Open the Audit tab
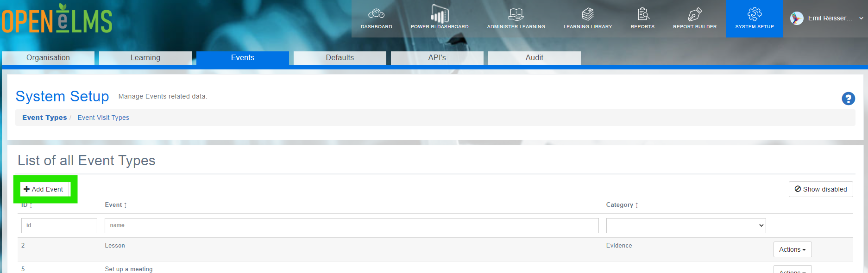Screen dimensions: 868x273 point(535,58)
